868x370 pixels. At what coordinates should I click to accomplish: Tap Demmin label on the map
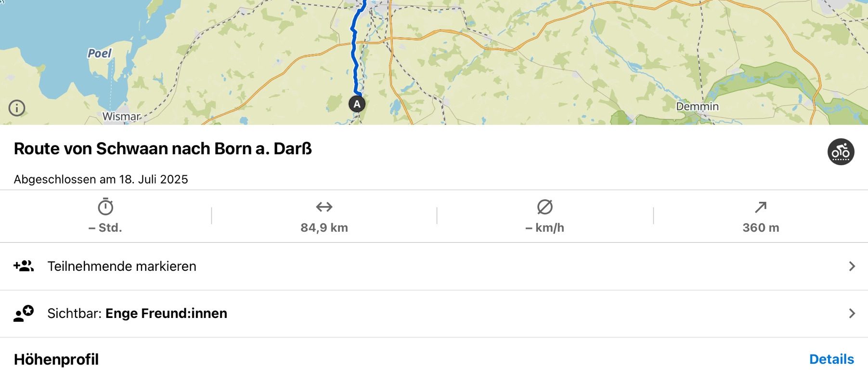(697, 106)
